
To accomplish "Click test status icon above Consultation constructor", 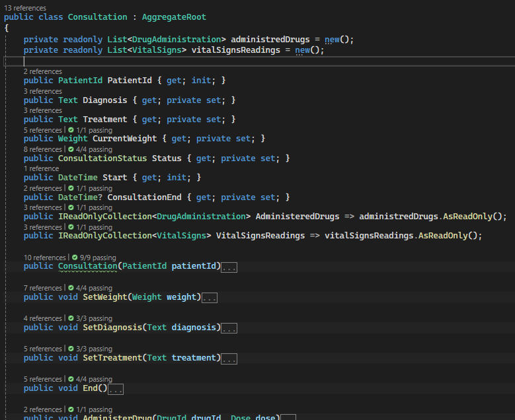I will [75, 258].
